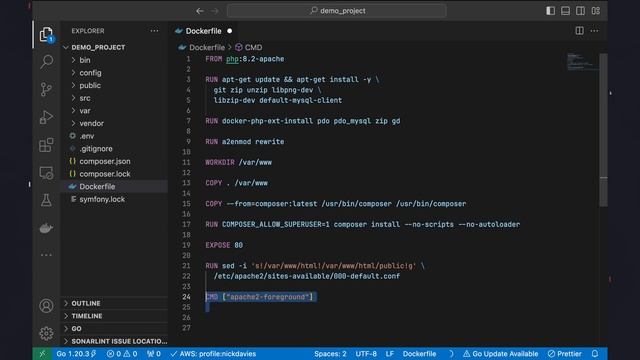Open the Docker whale icon in the activity bar
Screen dimensions: 640x360
tap(46, 228)
